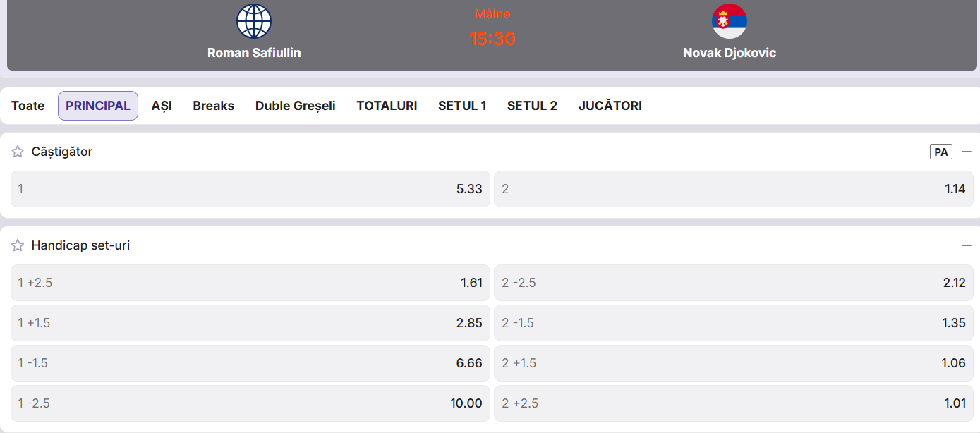Go to the TOTALURI tab
Image resolution: width=980 pixels, height=433 pixels.
[x=387, y=106]
